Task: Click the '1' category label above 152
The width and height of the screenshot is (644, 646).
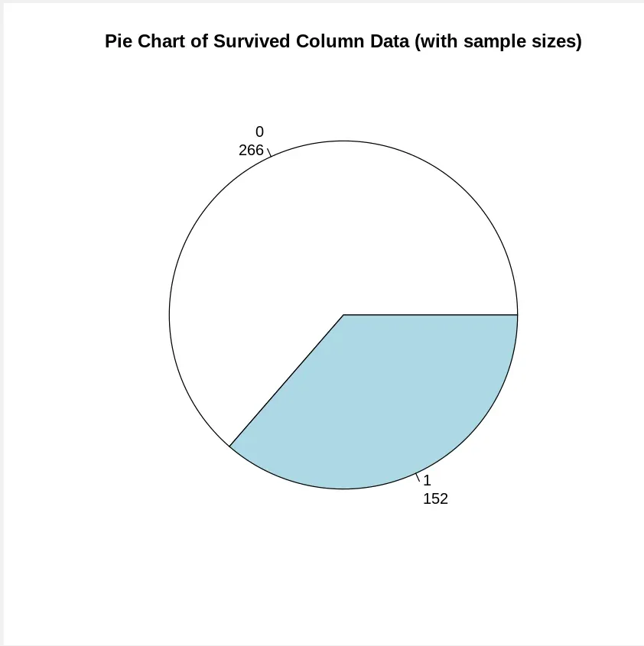Action: (x=427, y=480)
